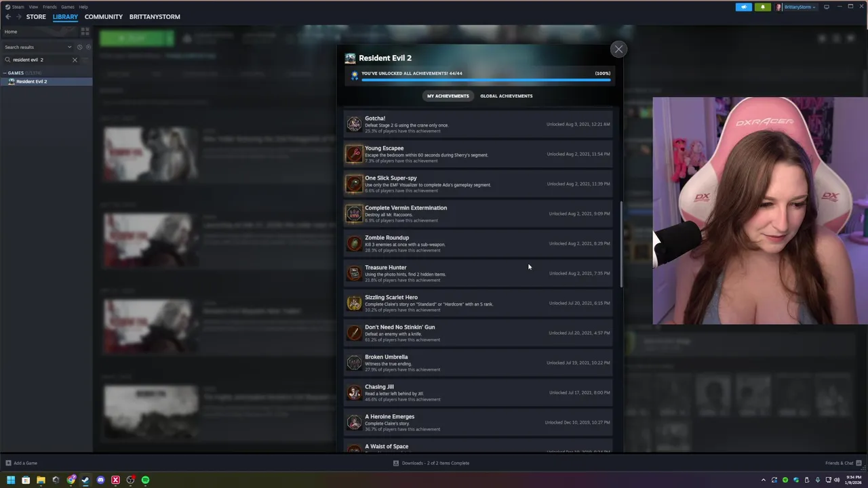This screenshot has height=488, width=868.
Task: Go forward with the navigation arrow
Action: click(x=19, y=17)
